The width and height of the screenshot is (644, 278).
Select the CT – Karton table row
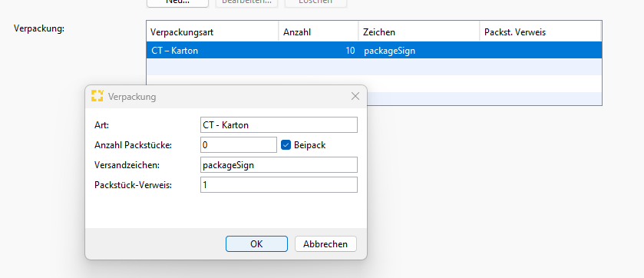click(x=374, y=50)
